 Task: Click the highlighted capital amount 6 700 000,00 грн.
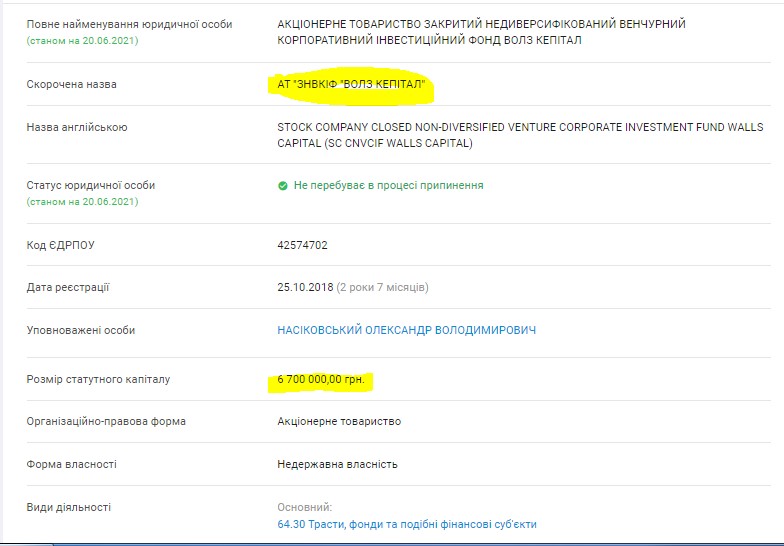[321, 380]
